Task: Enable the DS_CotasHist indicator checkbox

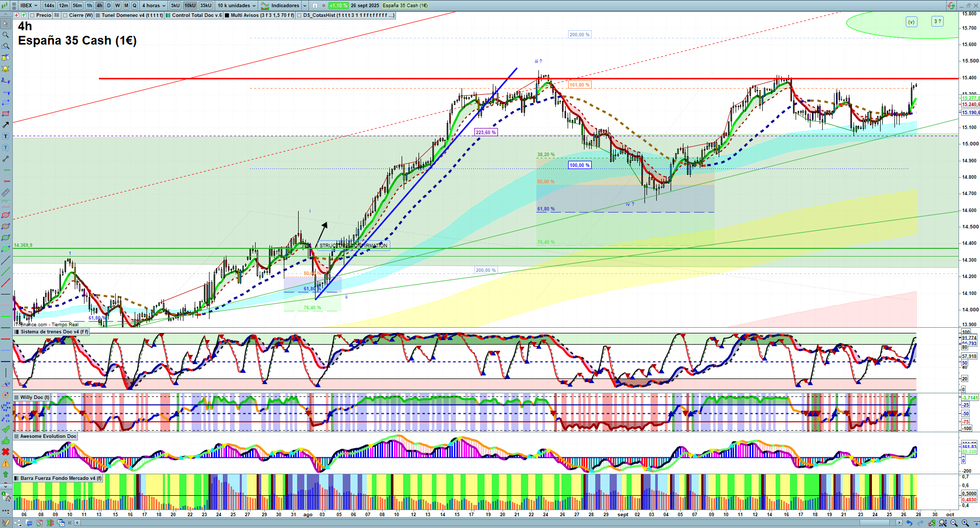Action: pyautogui.click(x=300, y=15)
